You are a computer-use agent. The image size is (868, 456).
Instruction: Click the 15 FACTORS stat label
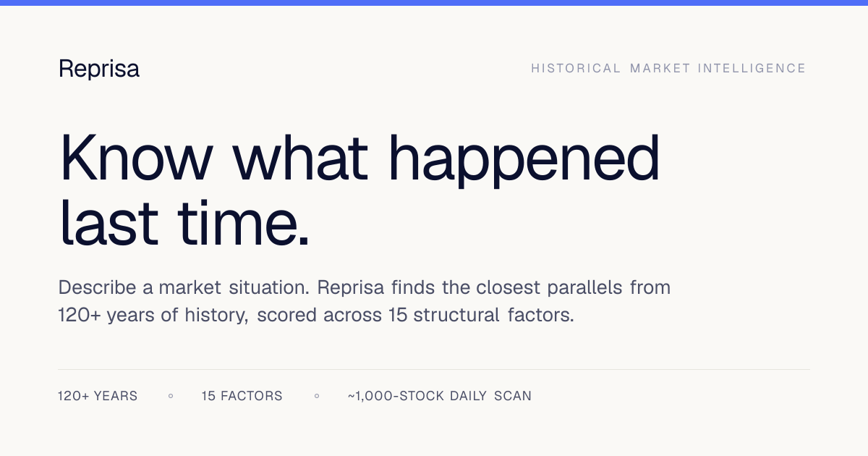coord(242,396)
